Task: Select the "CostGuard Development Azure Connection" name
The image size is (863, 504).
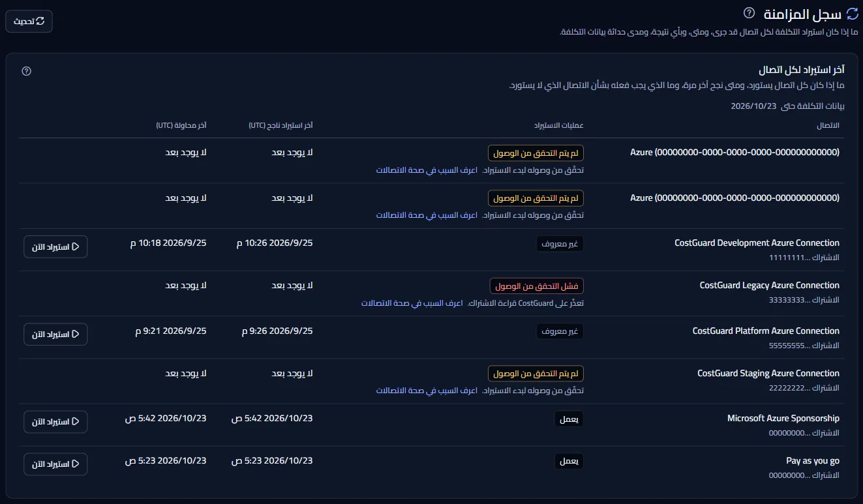Action: pyautogui.click(x=757, y=243)
